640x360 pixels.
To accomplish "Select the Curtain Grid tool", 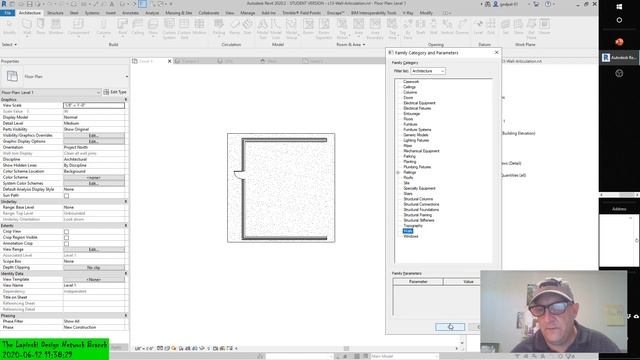I will [x=184, y=29].
